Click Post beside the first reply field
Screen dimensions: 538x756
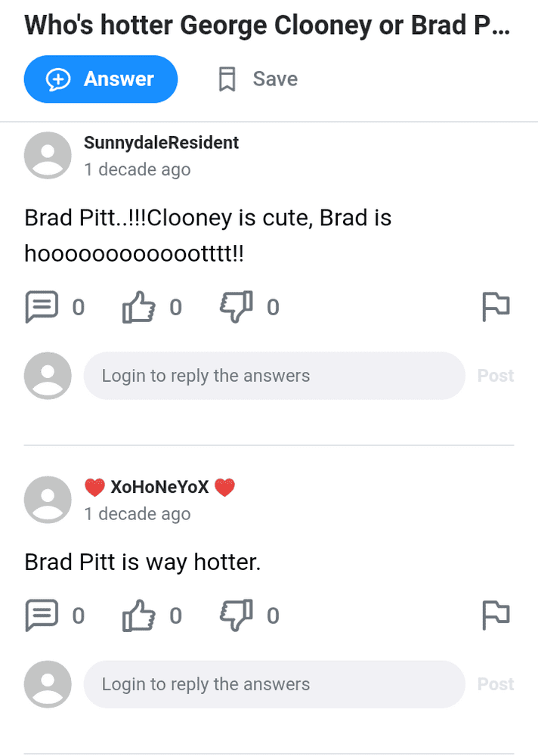[496, 376]
